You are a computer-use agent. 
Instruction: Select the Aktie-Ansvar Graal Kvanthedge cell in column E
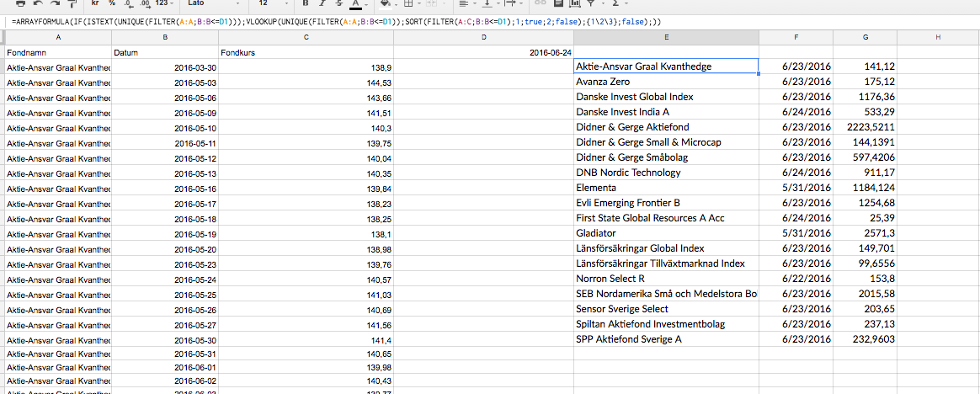click(x=666, y=67)
